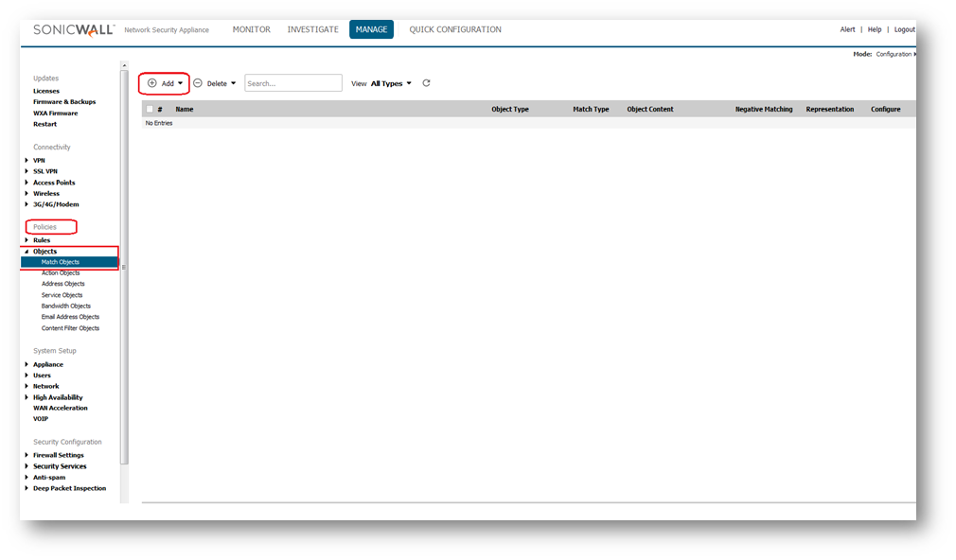Toggle the select-all checkbox in table header

150,110
